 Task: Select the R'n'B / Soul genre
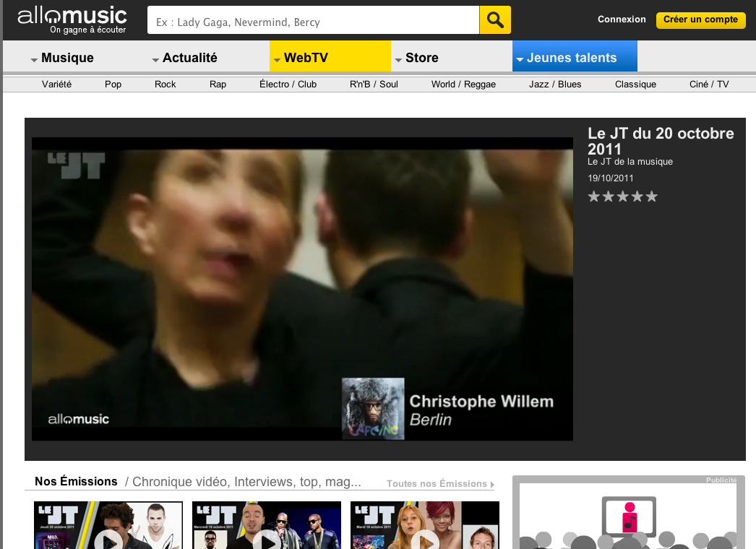point(374,85)
